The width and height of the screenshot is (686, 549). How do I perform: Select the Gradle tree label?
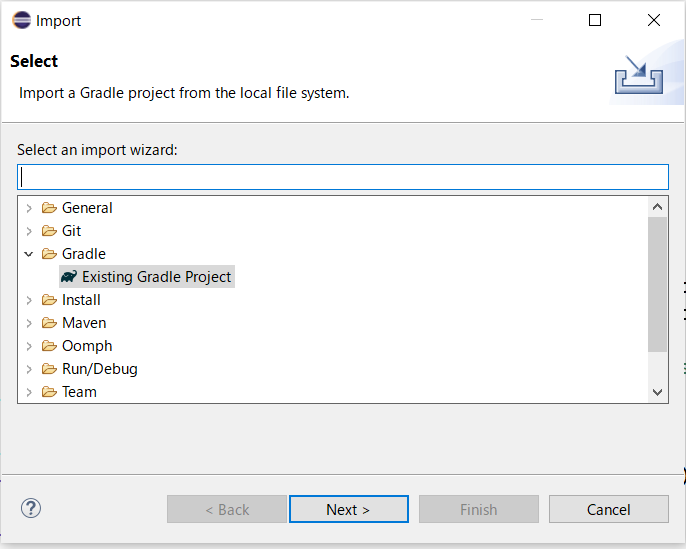pyautogui.click(x=84, y=254)
